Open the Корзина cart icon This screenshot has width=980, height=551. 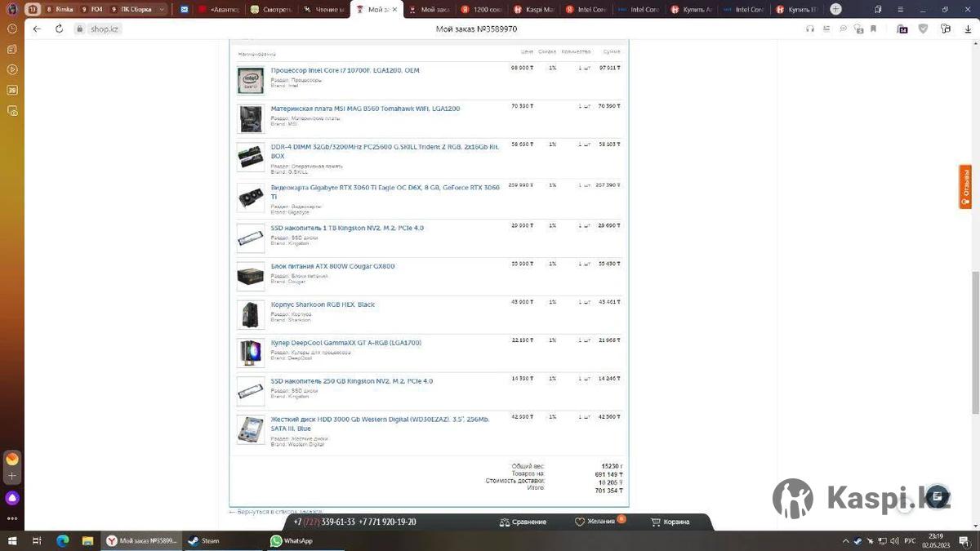[x=670, y=522]
